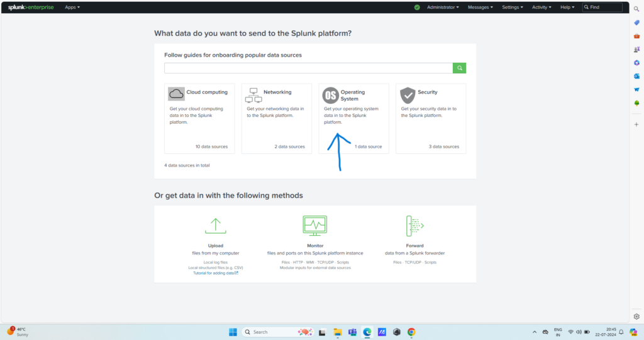
Task: Click the Cloud computing icon
Action: [177, 94]
